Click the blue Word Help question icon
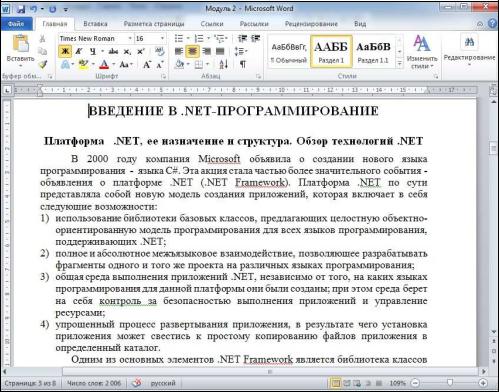Screen dimensions: 499x392 point(492,23)
